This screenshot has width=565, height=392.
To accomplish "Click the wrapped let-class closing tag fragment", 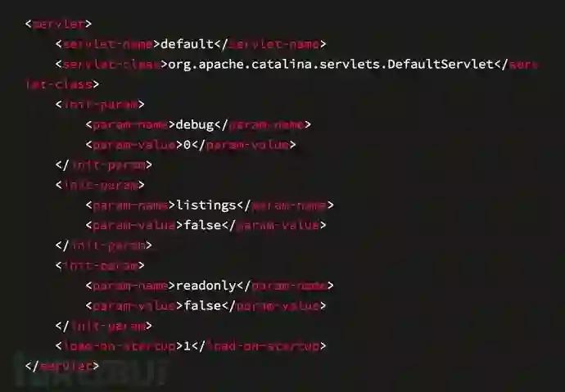I will (x=62, y=84).
